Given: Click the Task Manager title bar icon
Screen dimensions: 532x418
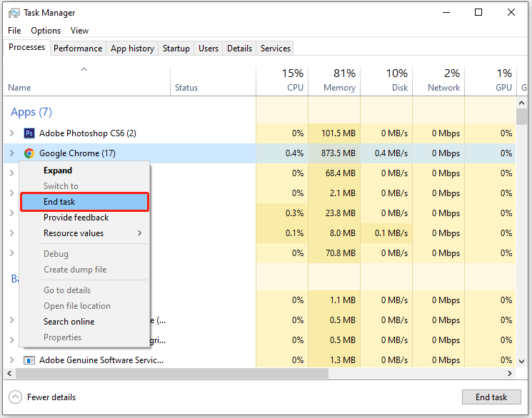Looking at the screenshot, I should pos(14,13).
